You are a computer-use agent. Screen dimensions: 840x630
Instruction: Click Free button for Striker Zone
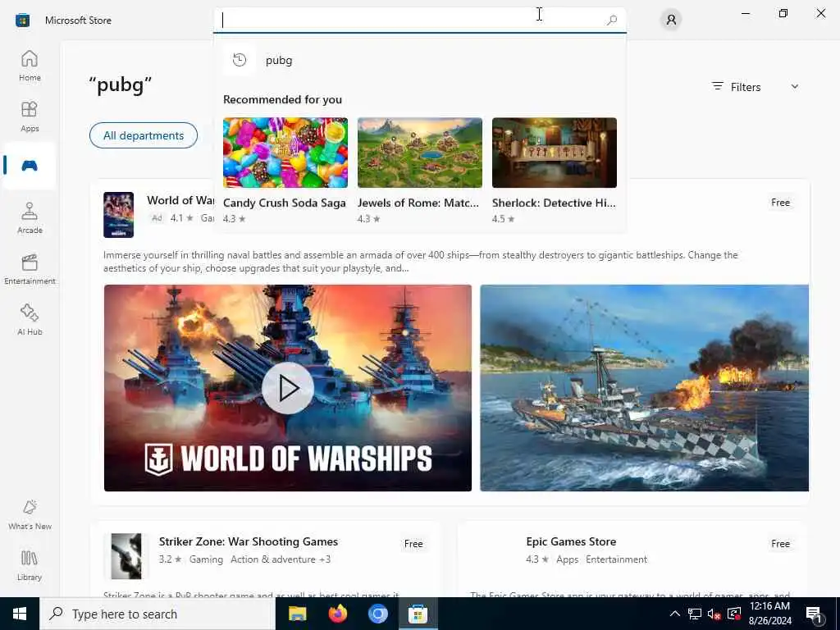[x=413, y=544]
